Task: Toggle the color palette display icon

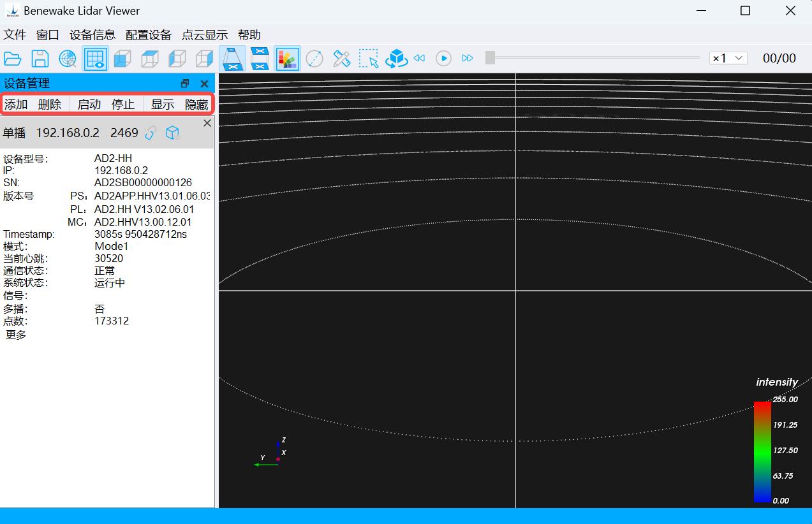Action: click(x=288, y=59)
